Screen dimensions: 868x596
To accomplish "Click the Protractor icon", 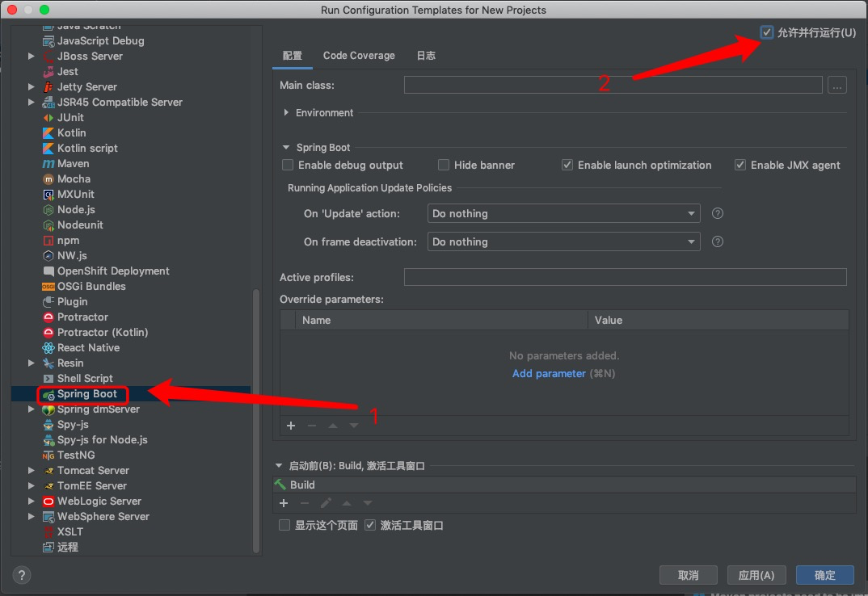I will point(48,317).
